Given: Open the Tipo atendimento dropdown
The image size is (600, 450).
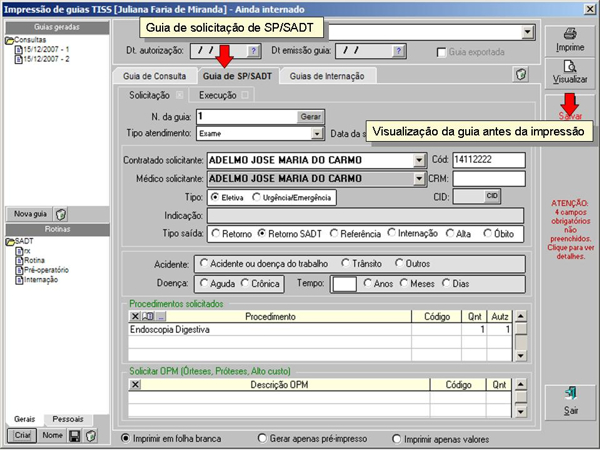Looking at the screenshot, I should pyautogui.click(x=317, y=133).
